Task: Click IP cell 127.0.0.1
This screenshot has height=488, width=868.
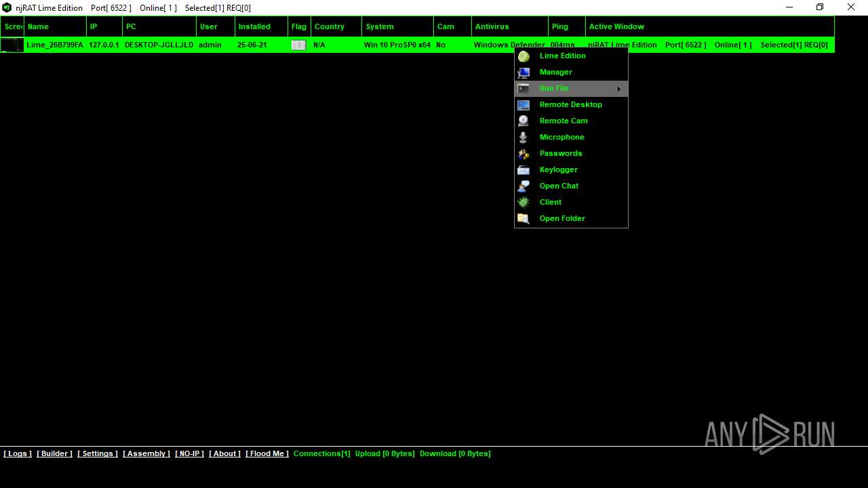Action: click(104, 45)
